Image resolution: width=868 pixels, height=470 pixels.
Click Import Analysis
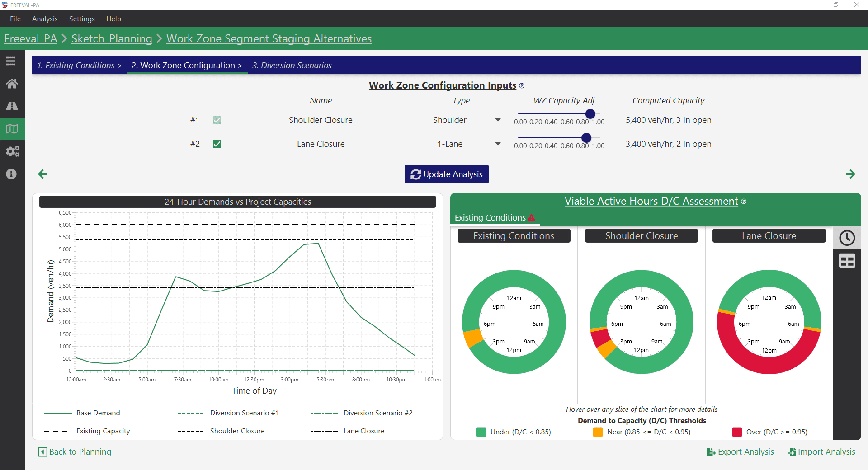pos(821,452)
